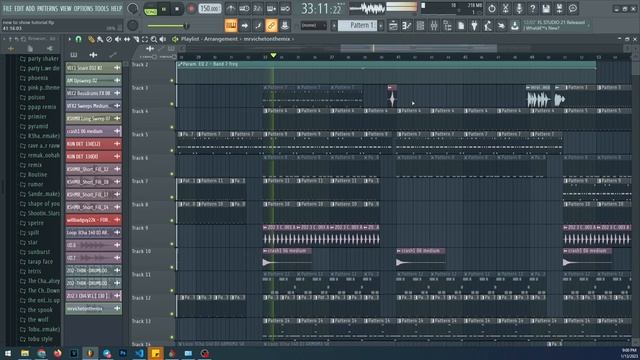Select the playlist paint brush tool
This screenshot has height=360, width=640.
[x=100, y=39]
